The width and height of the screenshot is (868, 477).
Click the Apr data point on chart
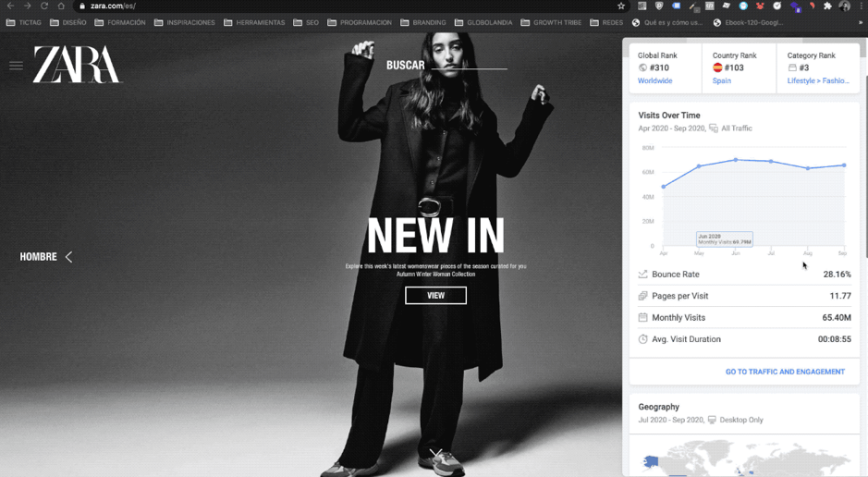click(663, 187)
